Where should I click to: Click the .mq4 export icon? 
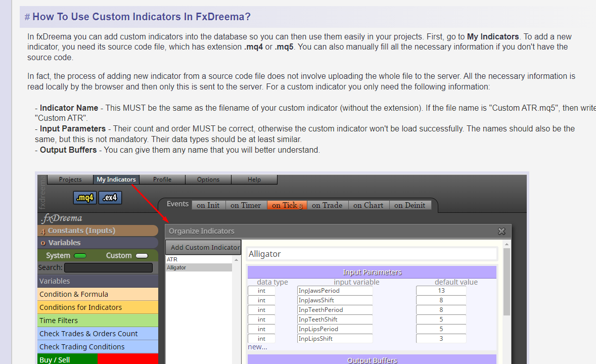coord(85,198)
